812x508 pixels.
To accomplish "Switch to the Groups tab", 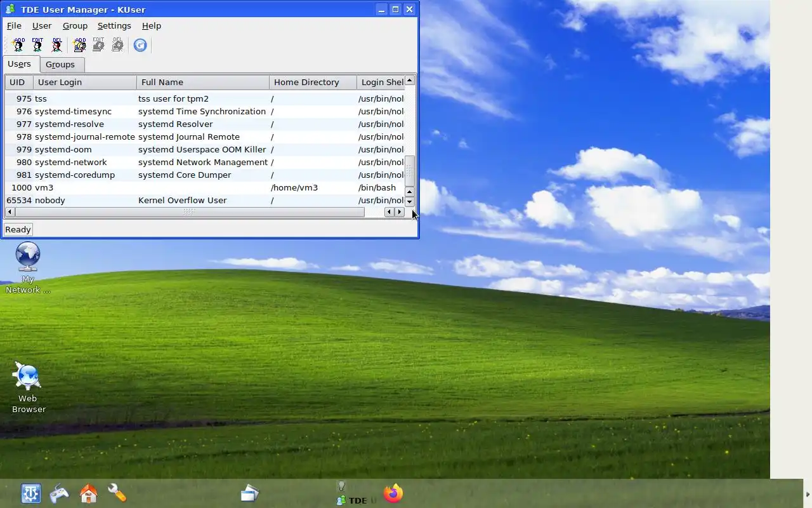I will coord(60,65).
